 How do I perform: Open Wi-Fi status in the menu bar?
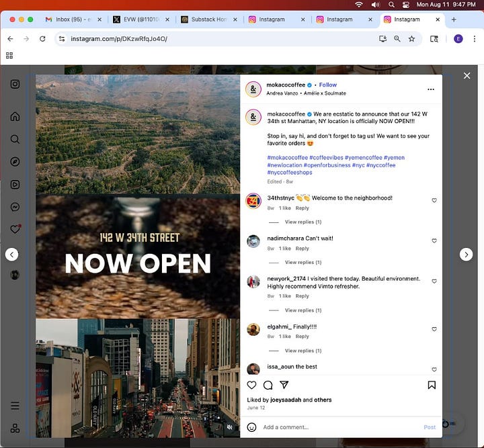(358, 5)
